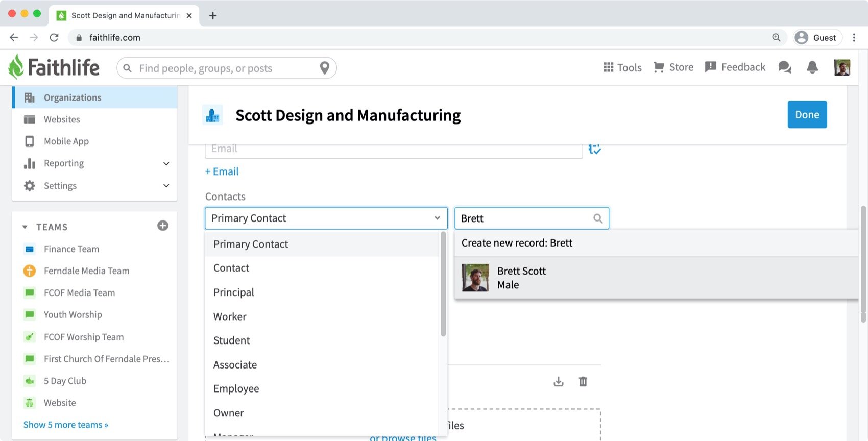
Task: Click the Faithlife logo
Action: point(54,67)
